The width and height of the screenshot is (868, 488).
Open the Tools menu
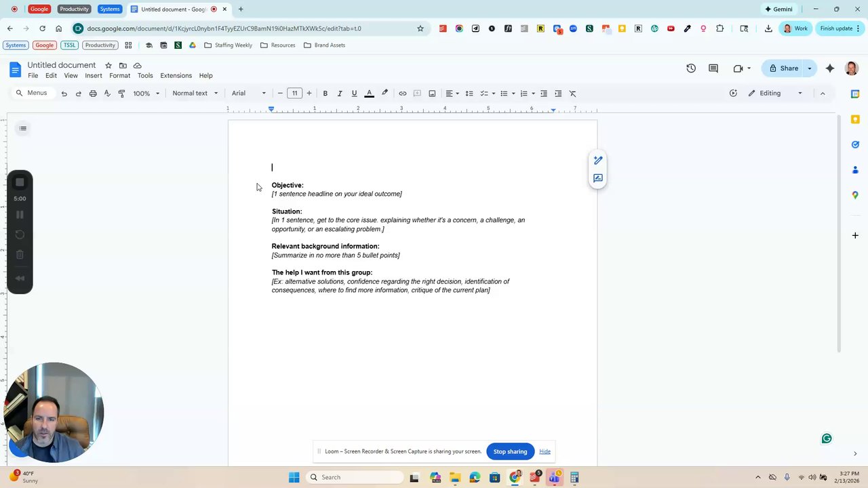145,76
